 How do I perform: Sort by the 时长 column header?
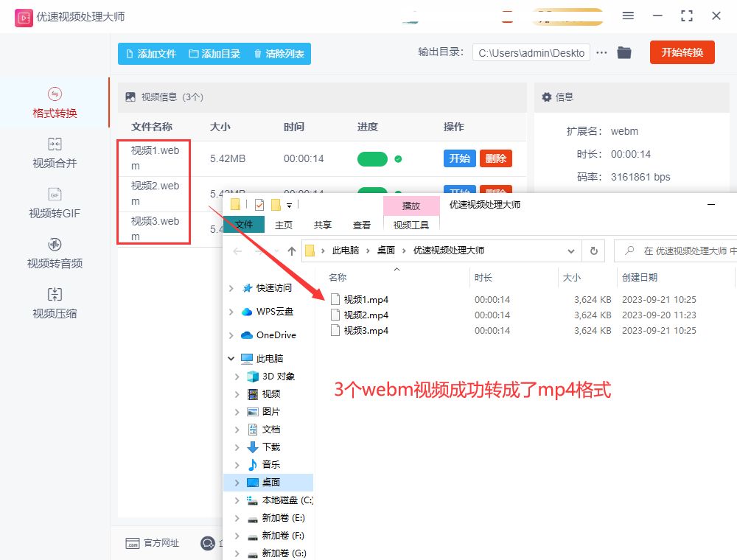[x=483, y=278]
